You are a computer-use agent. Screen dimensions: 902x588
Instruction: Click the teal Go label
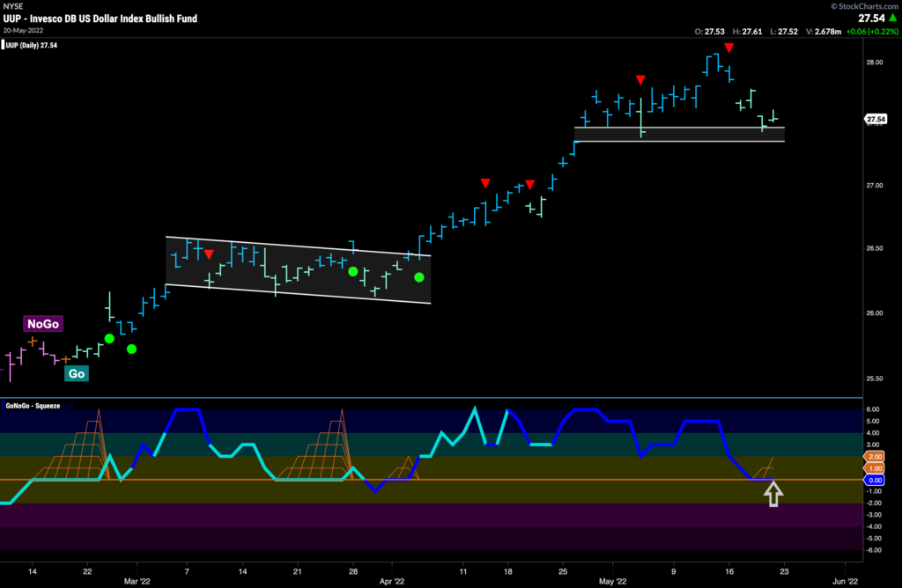pos(77,373)
